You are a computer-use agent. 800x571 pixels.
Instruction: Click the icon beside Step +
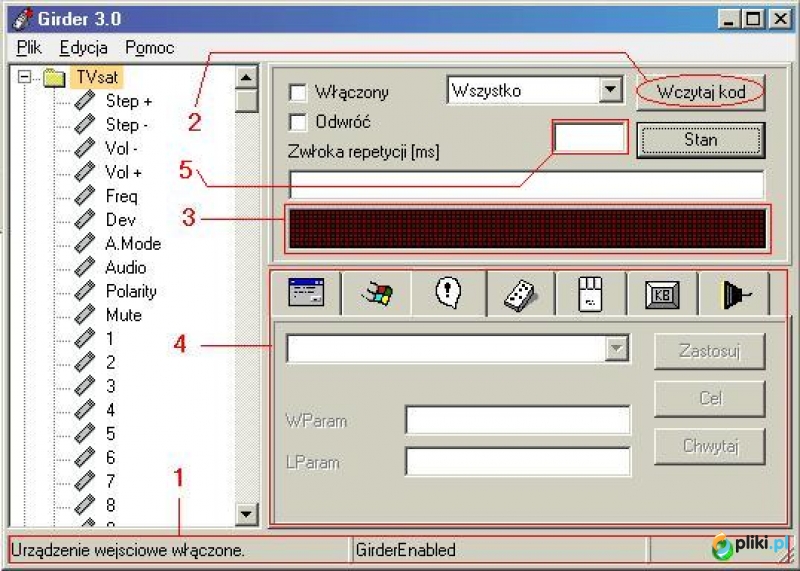click(85, 101)
